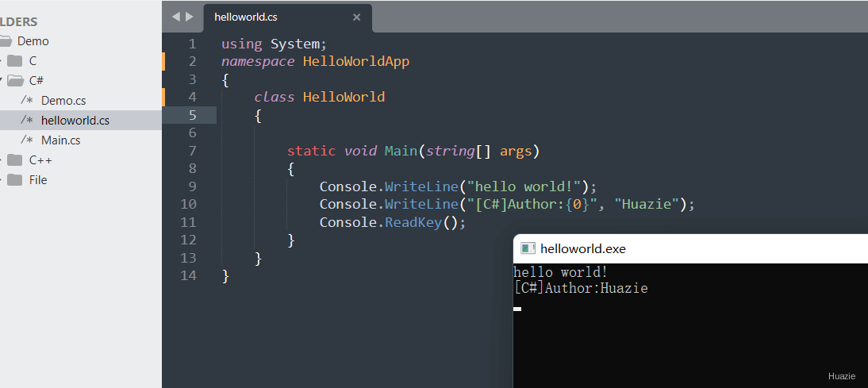Click the previous tab left arrow
Viewport: 868px width, 388px height.
tap(176, 17)
